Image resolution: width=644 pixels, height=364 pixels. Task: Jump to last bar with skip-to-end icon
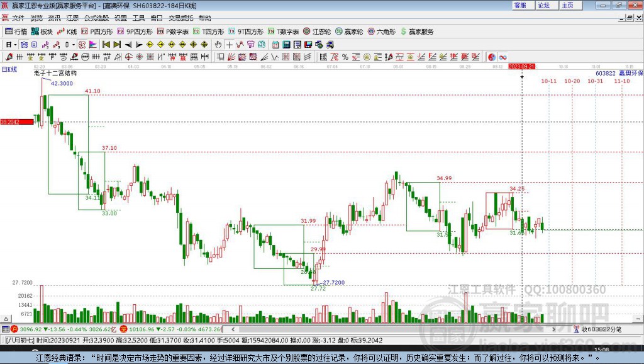(x=117, y=45)
